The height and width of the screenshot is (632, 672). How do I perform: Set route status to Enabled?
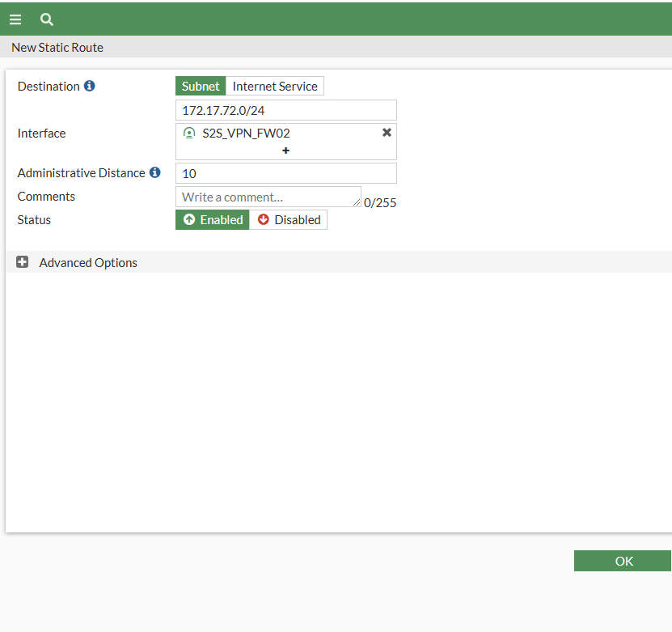(213, 219)
